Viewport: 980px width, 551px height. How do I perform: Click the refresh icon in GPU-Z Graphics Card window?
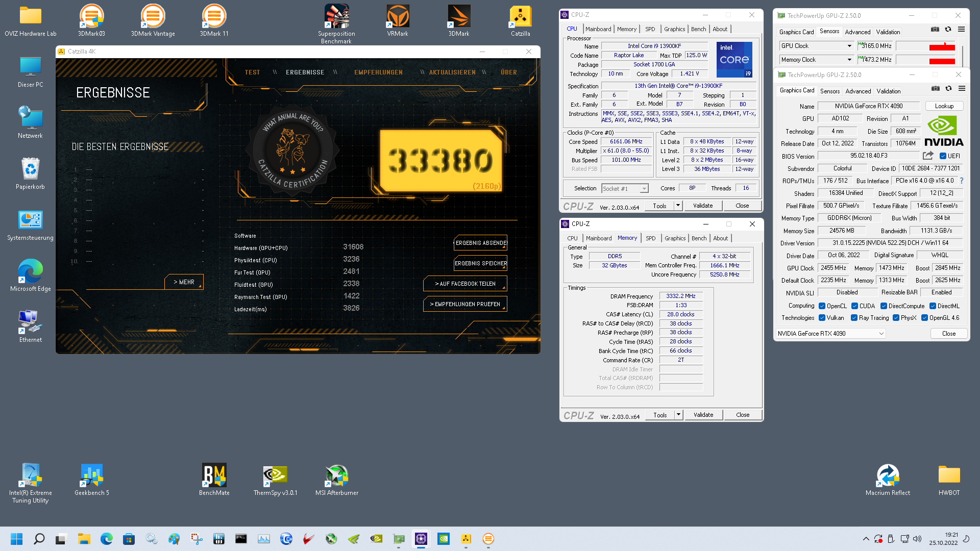click(x=948, y=88)
